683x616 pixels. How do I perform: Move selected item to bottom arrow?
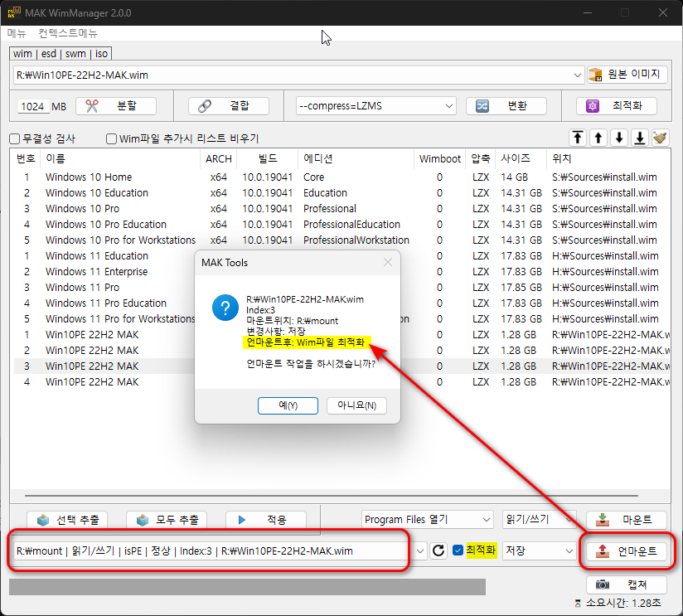click(x=640, y=138)
